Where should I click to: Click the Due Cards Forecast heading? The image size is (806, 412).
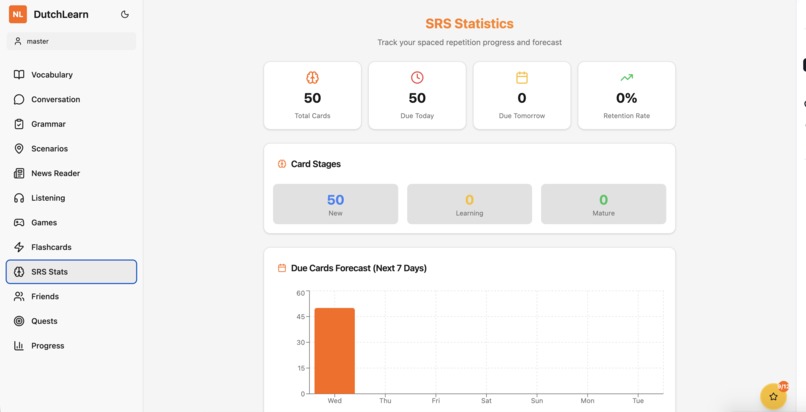click(359, 268)
